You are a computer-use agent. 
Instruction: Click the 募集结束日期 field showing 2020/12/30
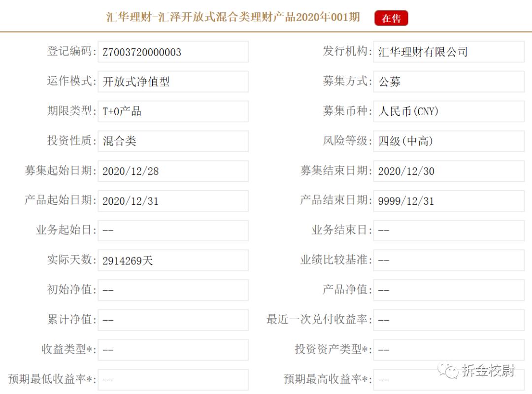click(448, 171)
